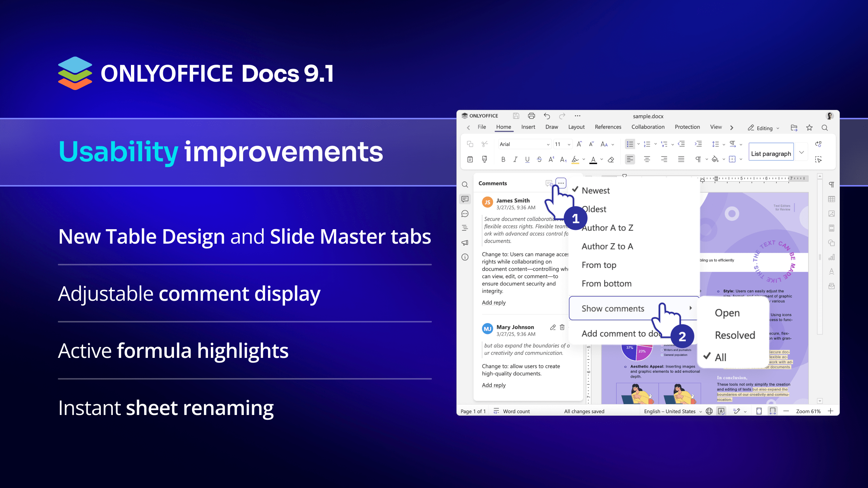Image resolution: width=868 pixels, height=488 pixels.
Task: Click the font color A swatch
Action: coord(593,159)
